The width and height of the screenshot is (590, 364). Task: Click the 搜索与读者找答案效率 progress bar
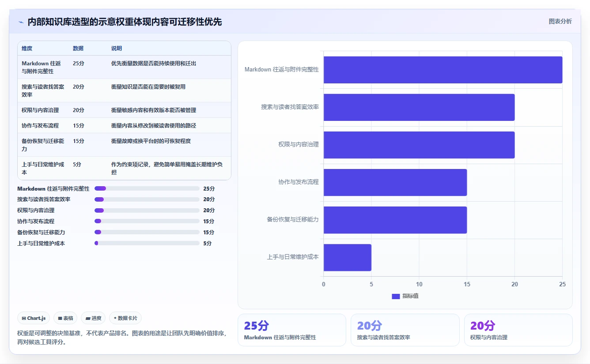(x=147, y=199)
